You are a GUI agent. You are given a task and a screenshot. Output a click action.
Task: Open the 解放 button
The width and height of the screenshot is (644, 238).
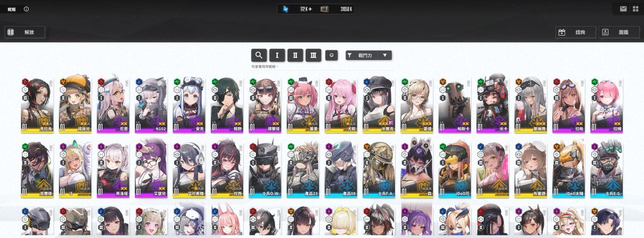click(25, 32)
